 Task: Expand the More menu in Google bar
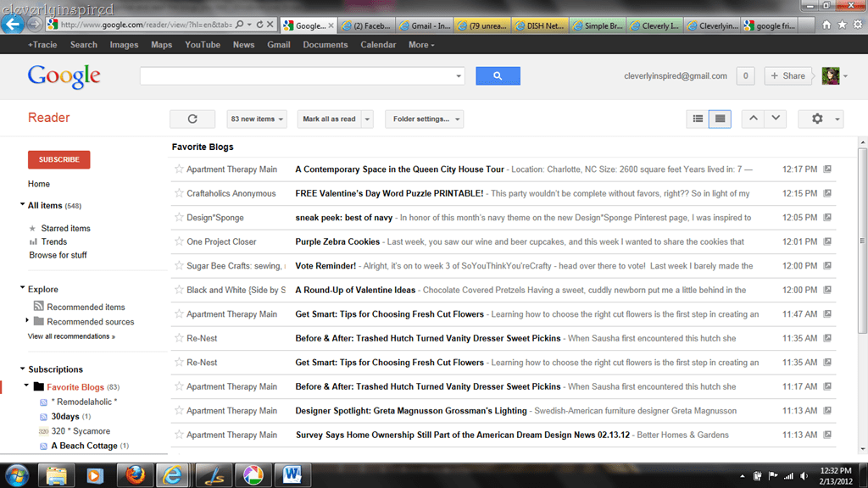coord(421,45)
